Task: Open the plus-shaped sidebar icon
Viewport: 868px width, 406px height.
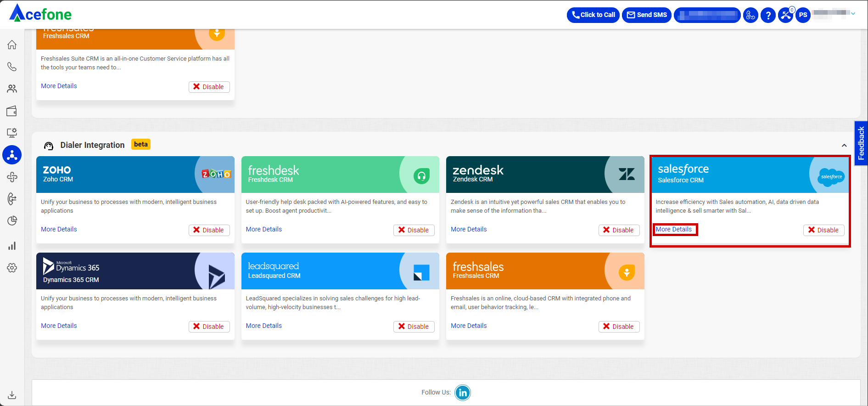Action: click(12, 177)
